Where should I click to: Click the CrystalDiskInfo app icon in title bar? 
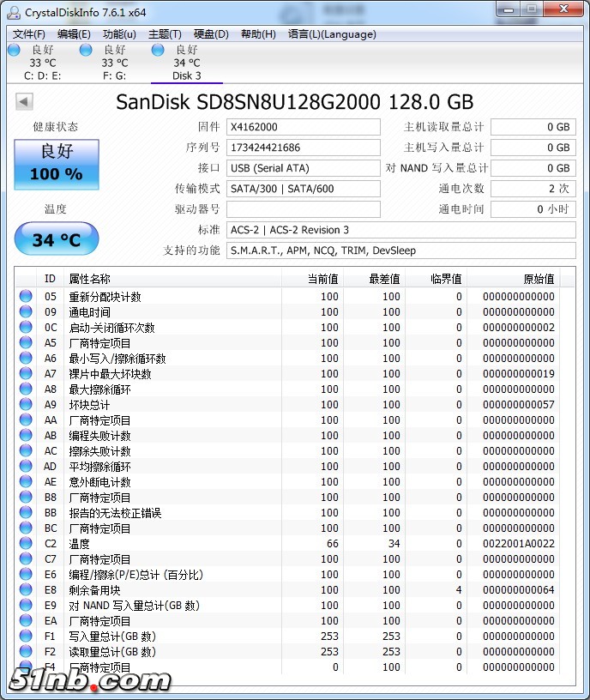tap(14, 13)
